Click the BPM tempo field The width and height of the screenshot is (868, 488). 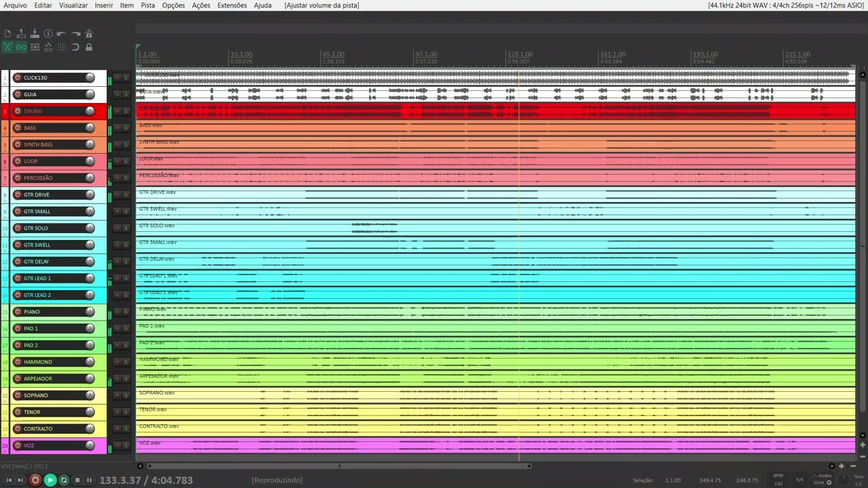778,480
